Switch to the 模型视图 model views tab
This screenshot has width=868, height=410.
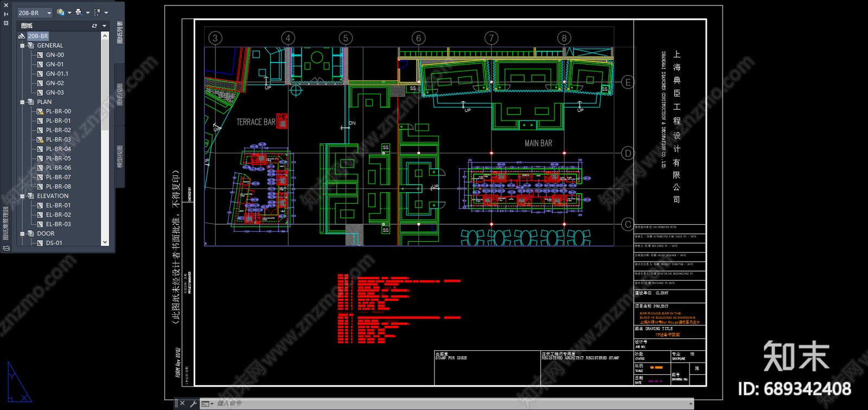120,156
